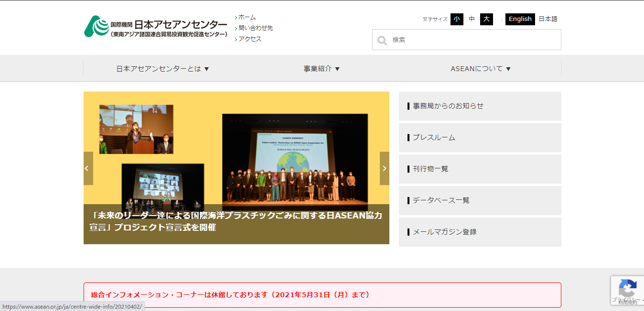Open データベース一覧 sidebar item

[x=480, y=200]
